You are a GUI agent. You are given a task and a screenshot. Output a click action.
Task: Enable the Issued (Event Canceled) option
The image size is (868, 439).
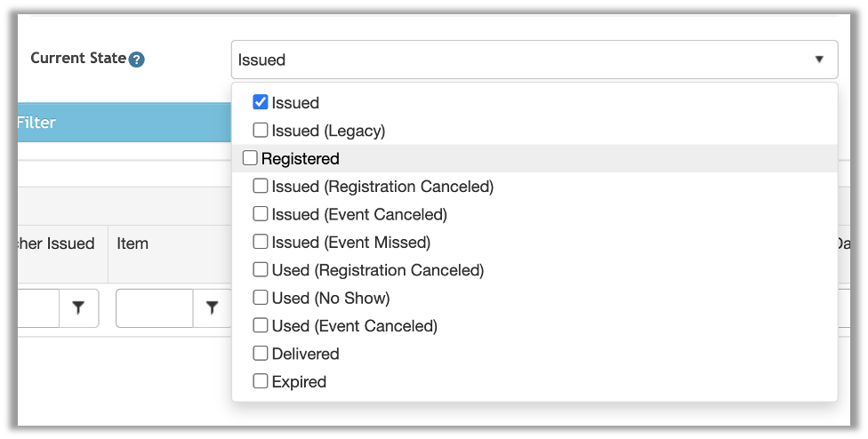[261, 214]
